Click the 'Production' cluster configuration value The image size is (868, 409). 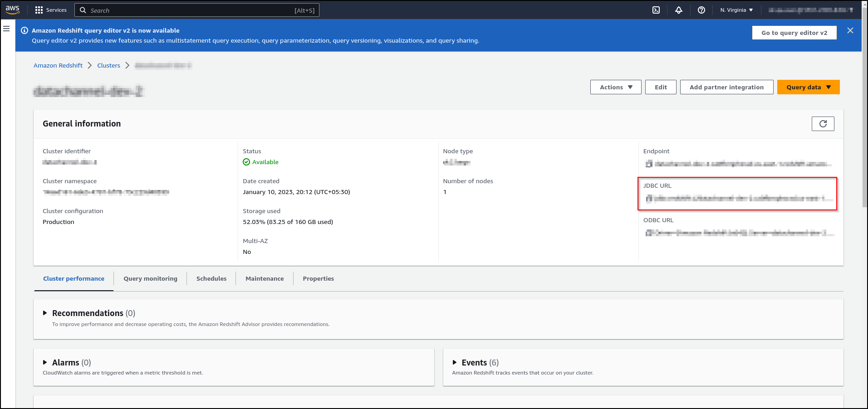[x=59, y=222]
